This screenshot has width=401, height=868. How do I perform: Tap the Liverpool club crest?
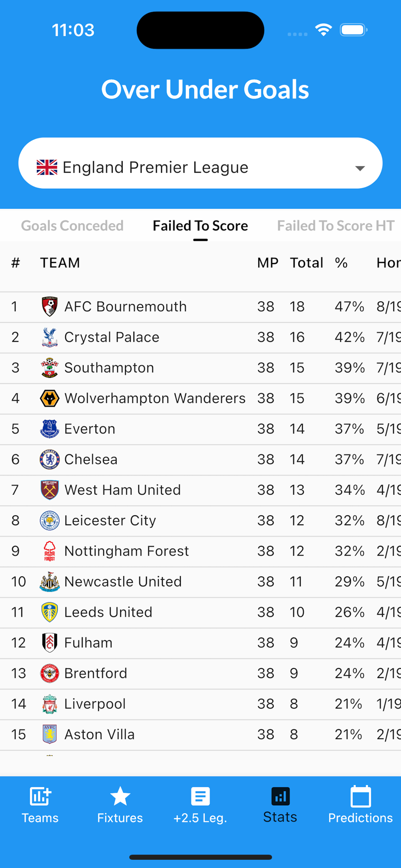pos(49,704)
